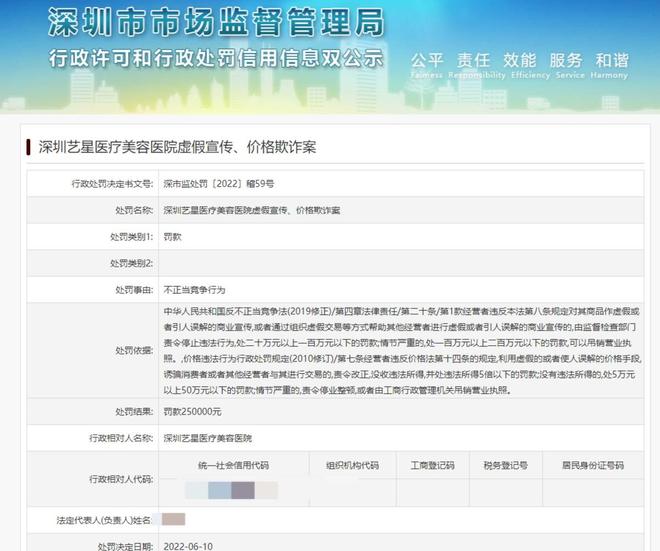Click the 处罚名称 value in the table
The width and height of the screenshot is (660, 551).
click(x=251, y=211)
